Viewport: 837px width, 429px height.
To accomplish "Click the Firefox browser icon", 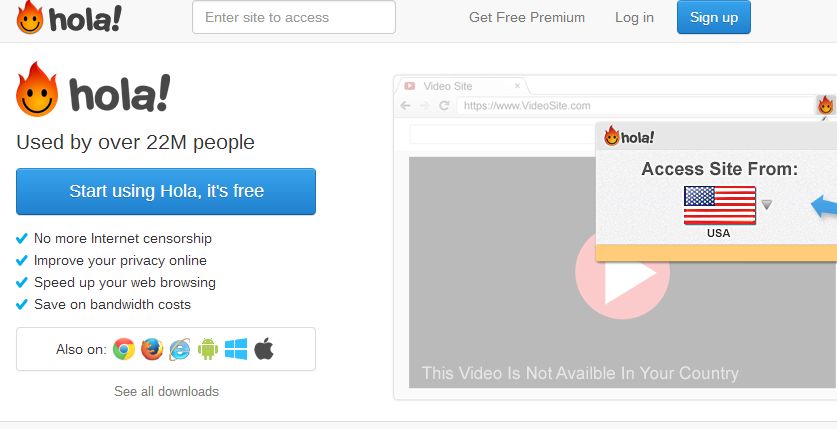I will (152, 349).
